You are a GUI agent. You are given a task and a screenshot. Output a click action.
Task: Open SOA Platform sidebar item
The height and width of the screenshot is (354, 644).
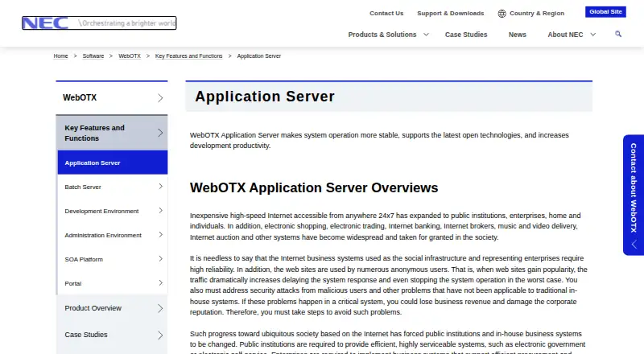point(113,259)
